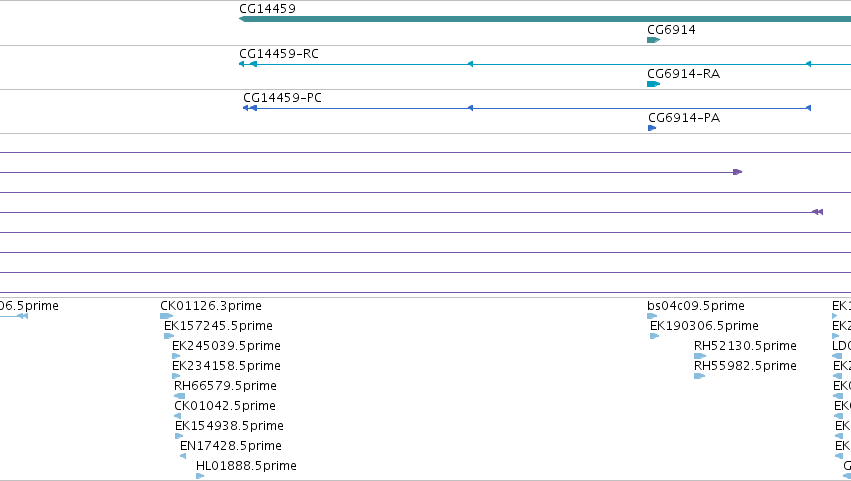The height and width of the screenshot is (481, 851).
Task: Click the EN17428.5prime label
Action: pyautogui.click(x=231, y=446)
